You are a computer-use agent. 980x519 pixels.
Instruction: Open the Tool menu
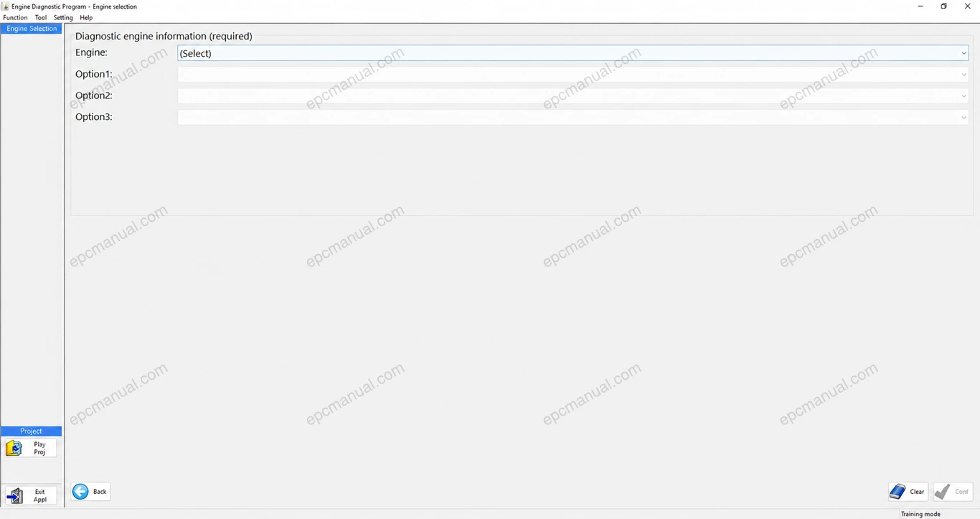41,17
